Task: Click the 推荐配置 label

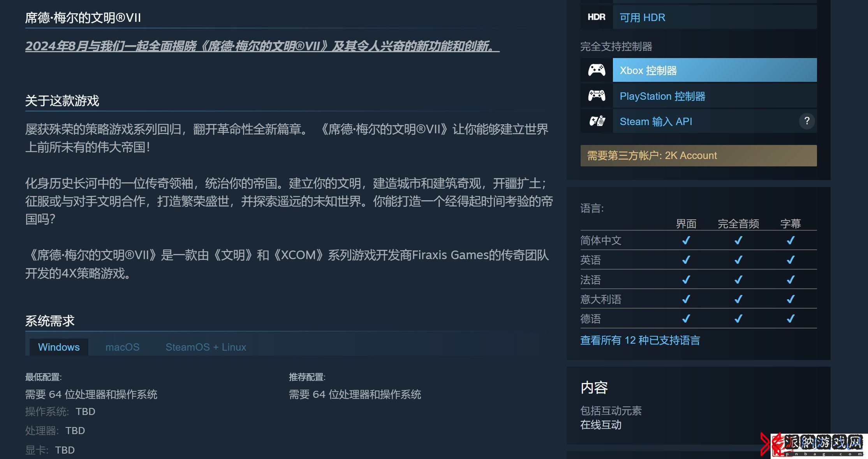Action: click(x=307, y=377)
